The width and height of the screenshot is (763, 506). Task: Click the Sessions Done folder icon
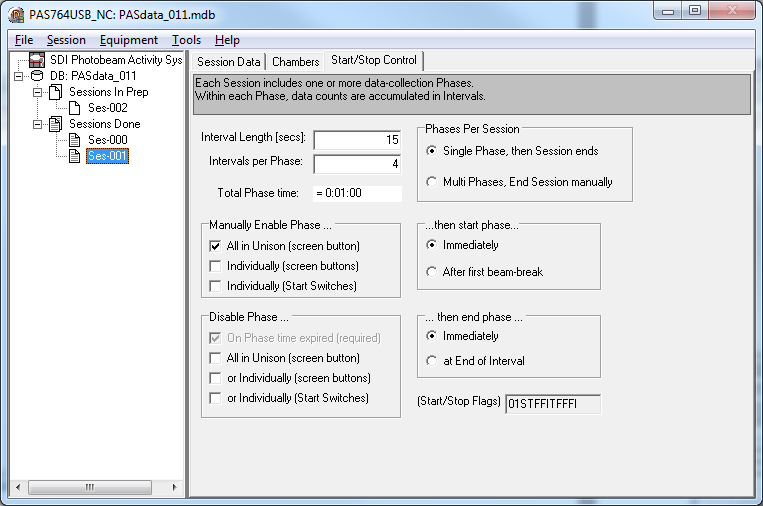tap(56, 124)
